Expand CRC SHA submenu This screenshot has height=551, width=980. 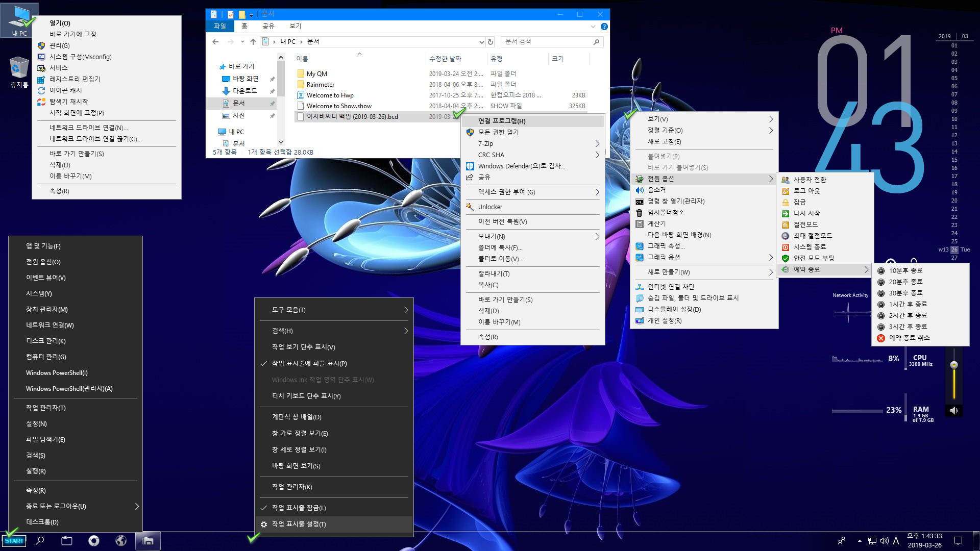click(532, 155)
